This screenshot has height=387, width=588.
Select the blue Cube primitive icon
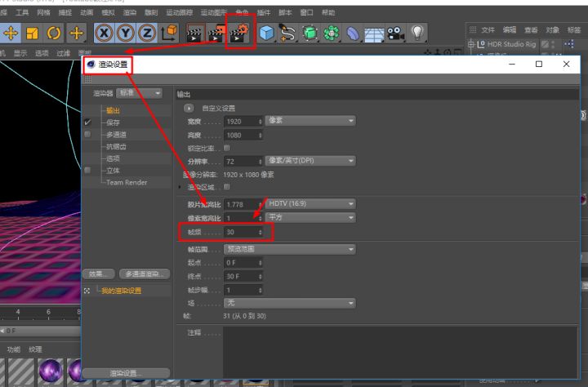coord(266,33)
